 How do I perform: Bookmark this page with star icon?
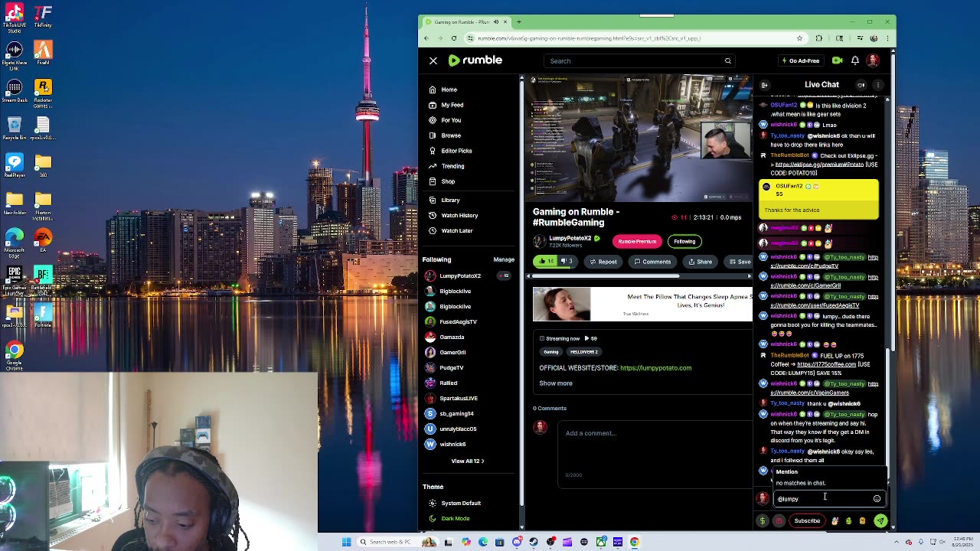click(x=799, y=38)
